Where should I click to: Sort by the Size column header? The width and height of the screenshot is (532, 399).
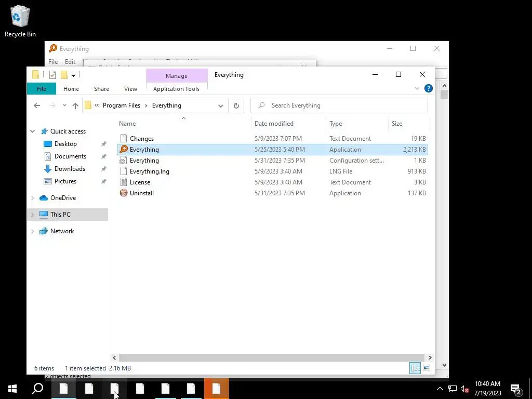(409, 124)
